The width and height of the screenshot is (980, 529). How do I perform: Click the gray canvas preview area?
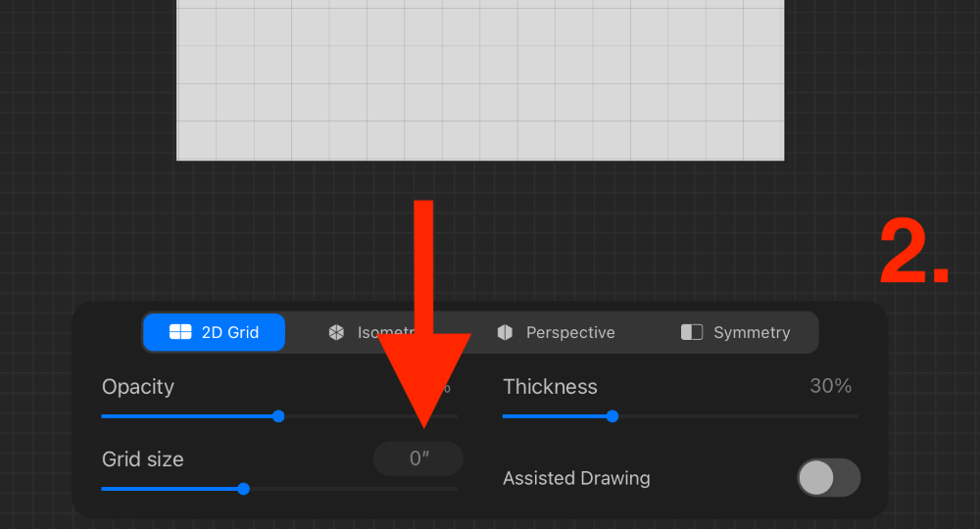coord(480,78)
